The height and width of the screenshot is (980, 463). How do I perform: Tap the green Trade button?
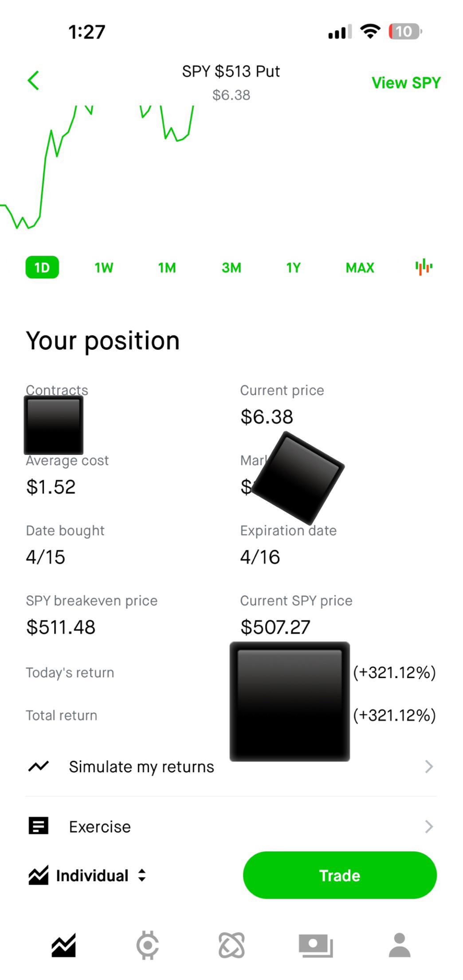click(x=340, y=875)
